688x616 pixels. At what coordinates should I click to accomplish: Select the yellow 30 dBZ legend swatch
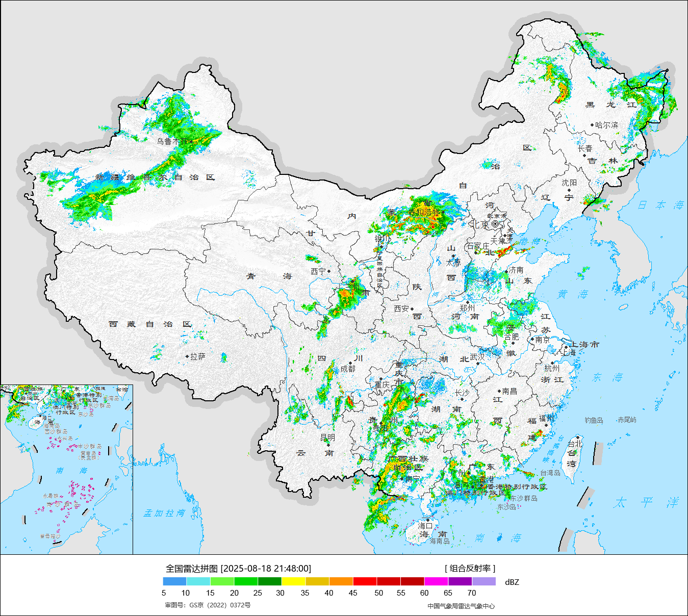tap(293, 581)
